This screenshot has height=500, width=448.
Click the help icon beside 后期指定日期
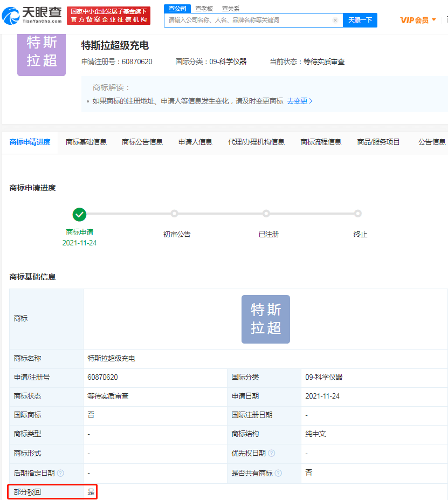[60, 473]
